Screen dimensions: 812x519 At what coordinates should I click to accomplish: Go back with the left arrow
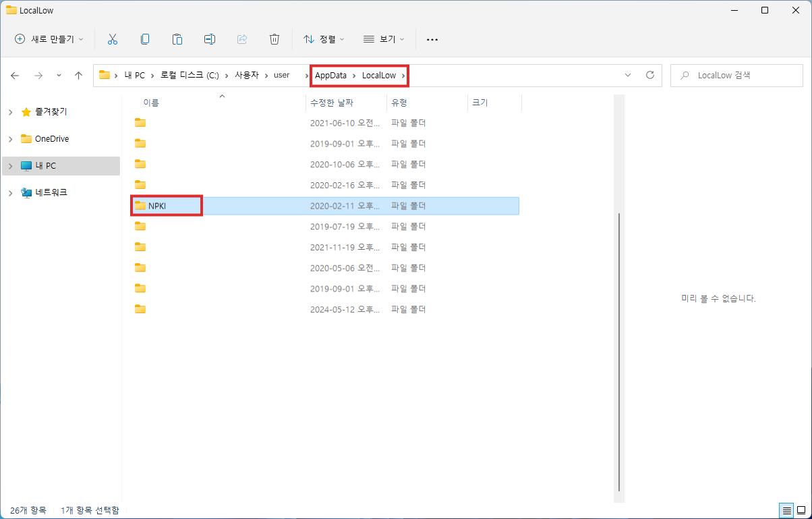click(x=15, y=76)
